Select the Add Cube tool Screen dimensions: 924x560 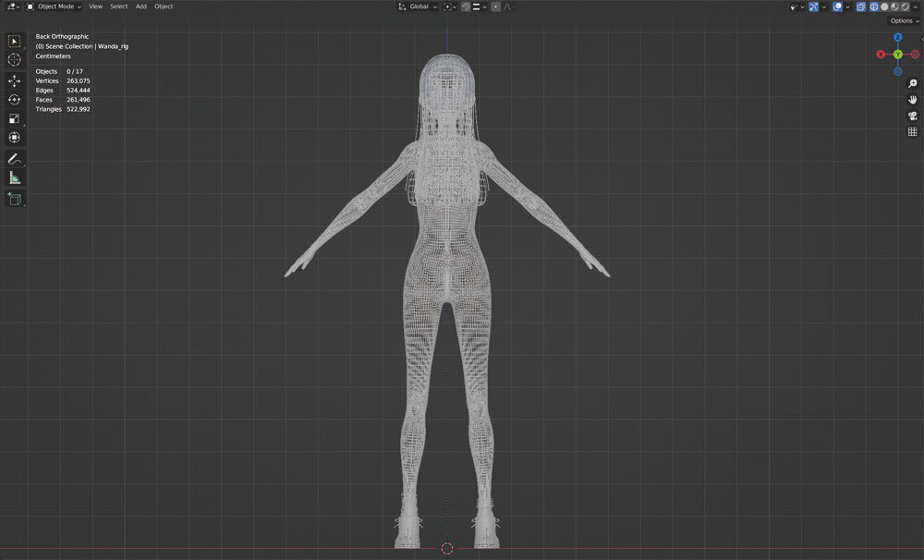click(x=15, y=199)
